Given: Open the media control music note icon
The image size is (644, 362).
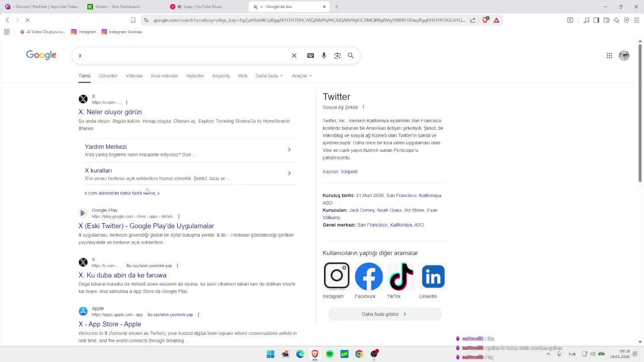Looking at the screenshot, I should [x=586, y=20].
